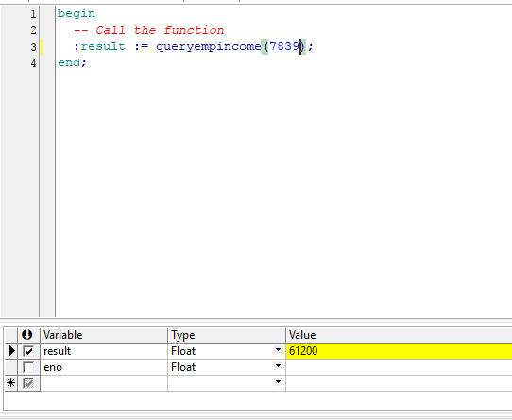
Task: Click the empty Variable cell in new row
Action: [104, 383]
